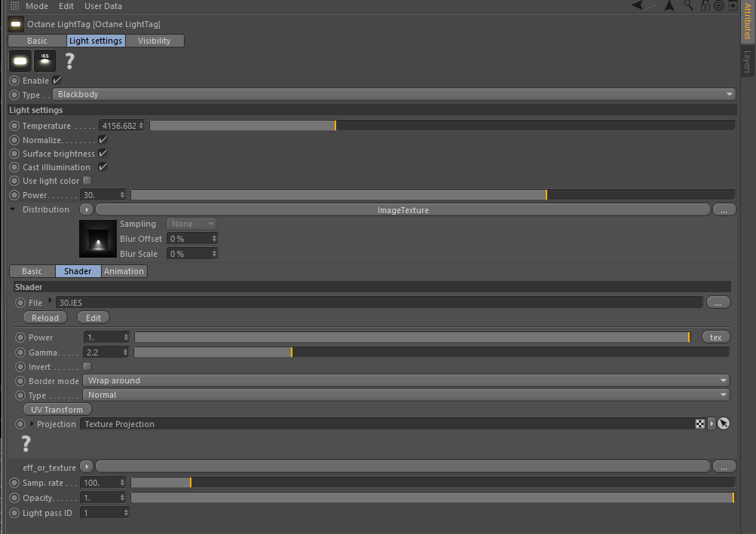Image resolution: width=756 pixels, height=534 pixels.
Task: Select the Shader tab
Action: click(x=78, y=271)
